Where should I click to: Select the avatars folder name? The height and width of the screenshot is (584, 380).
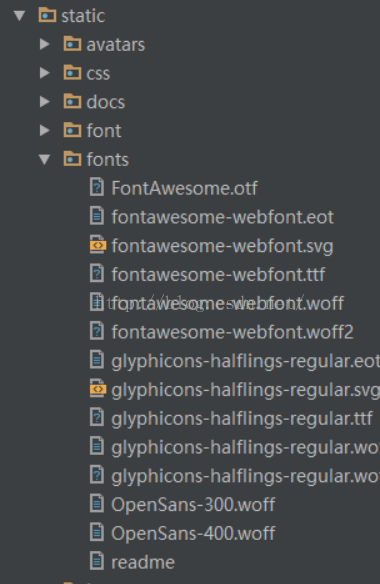point(115,45)
